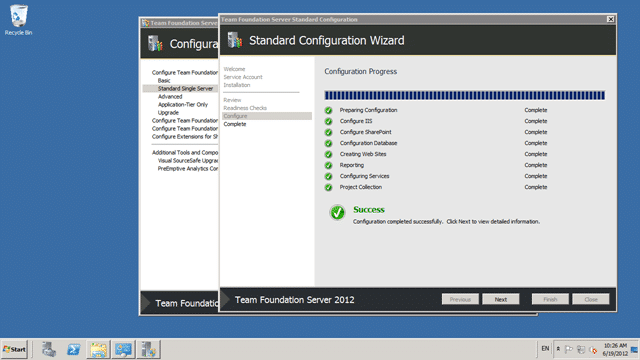Open Server Manager from the taskbar
640x360 pixels.
(49, 349)
